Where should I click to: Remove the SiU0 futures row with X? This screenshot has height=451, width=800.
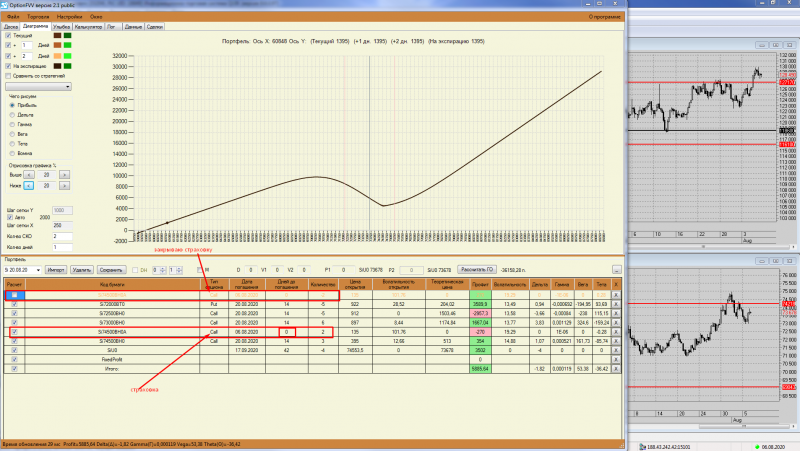click(x=616, y=350)
